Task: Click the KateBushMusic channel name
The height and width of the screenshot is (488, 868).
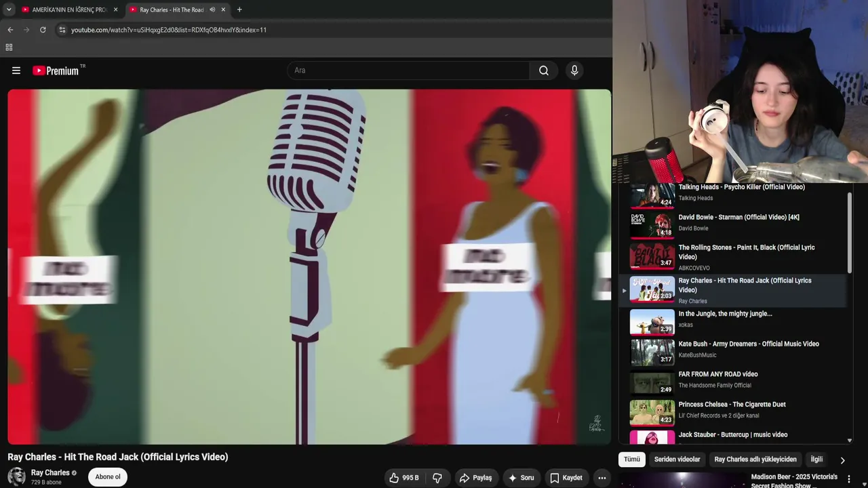Action: click(698, 355)
